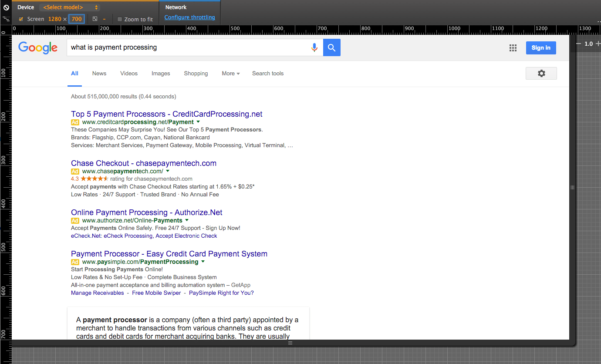Open Payment Processor - Easy Credit Card link
601x364 pixels.
(169, 254)
